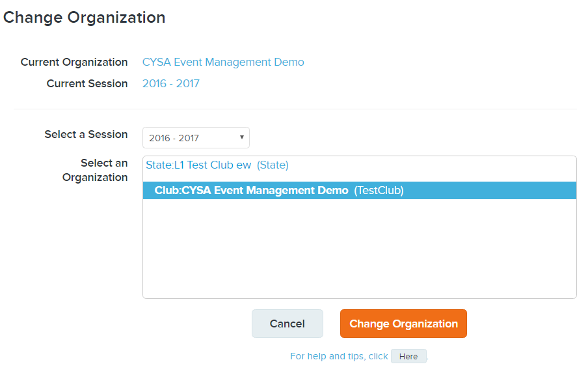
Task: Click the Select a Session label
Action: click(86, 134)
